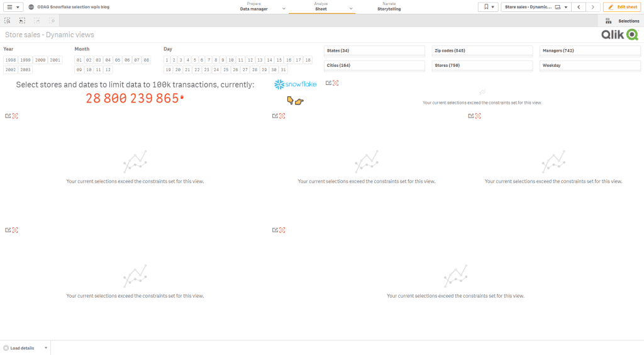Click the Qlik logo
Image resolution: width=644 pixels, height=355 pixels.
tap(619, 35)
